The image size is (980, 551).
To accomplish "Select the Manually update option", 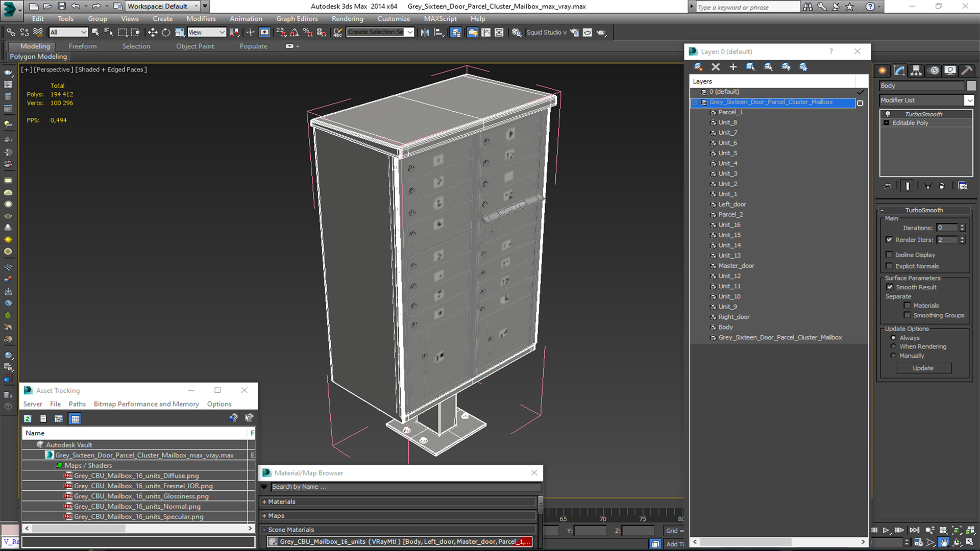I will [893, 356].
